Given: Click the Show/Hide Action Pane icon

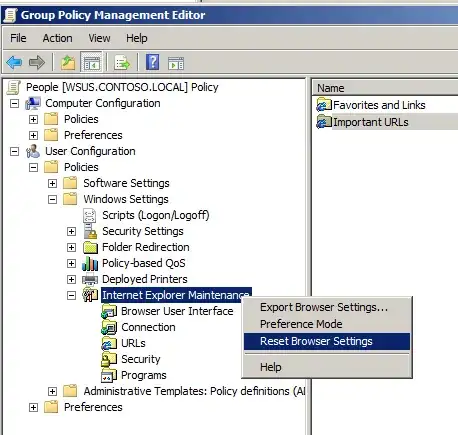Looking at the screenshot, I should coord(176,63).
